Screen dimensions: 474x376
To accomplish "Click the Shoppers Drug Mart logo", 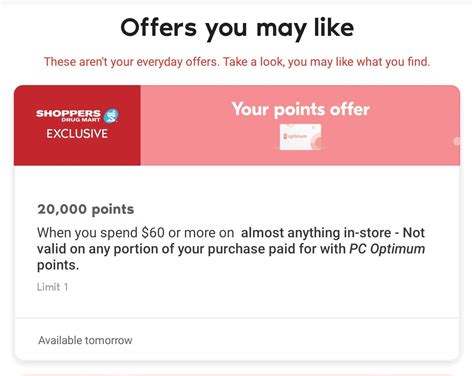I will coord(77,115).
